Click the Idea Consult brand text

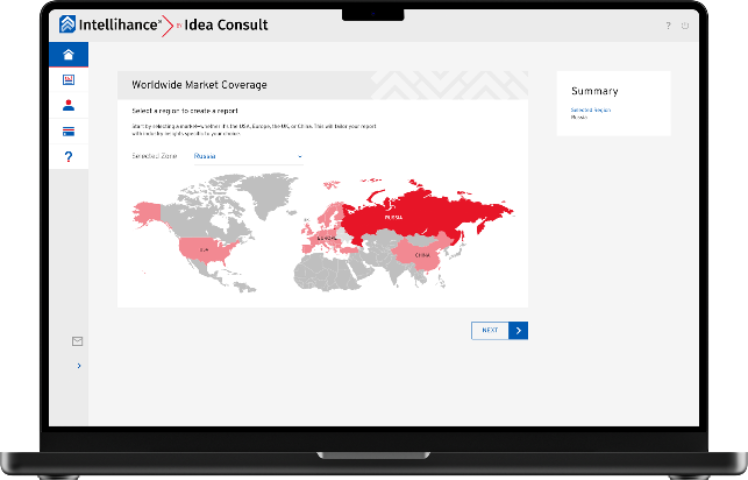coord(226,24)
